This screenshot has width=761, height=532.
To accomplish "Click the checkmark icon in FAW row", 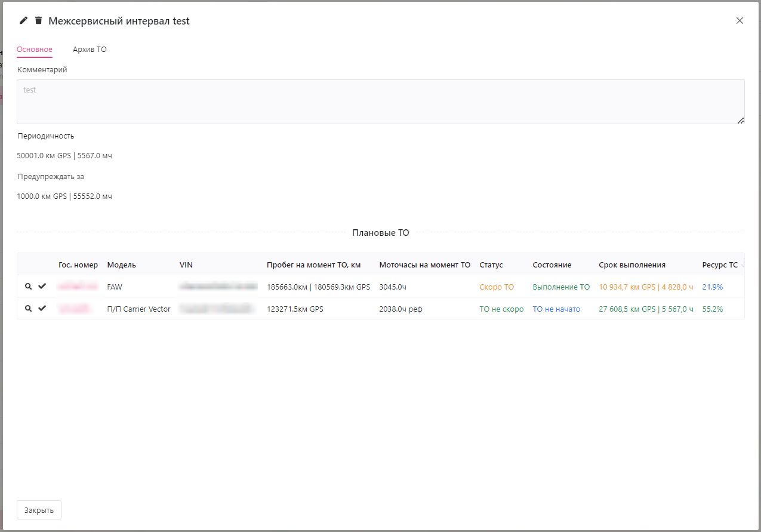I will coord(42,287).
